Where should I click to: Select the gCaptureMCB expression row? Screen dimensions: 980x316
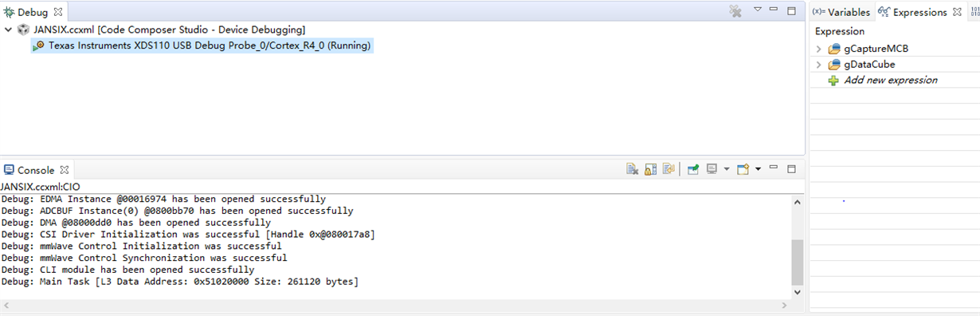coord(876,49)
